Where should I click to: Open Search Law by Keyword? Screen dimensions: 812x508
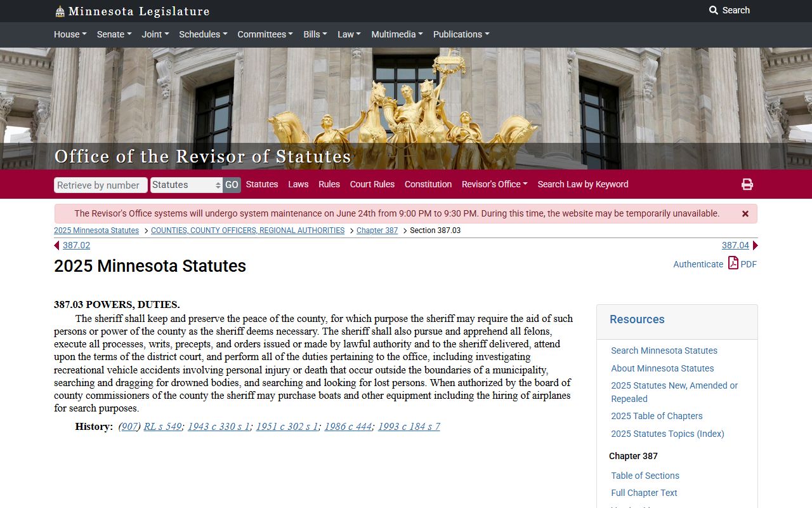point(583,184)
